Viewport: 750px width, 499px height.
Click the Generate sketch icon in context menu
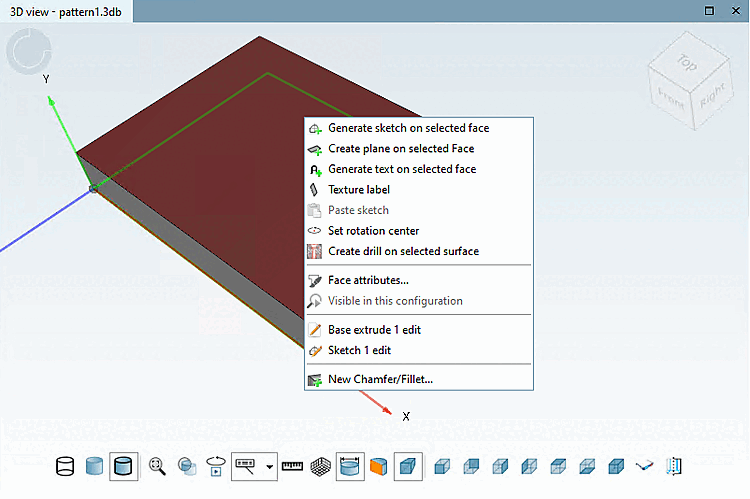tap(315, 129)
